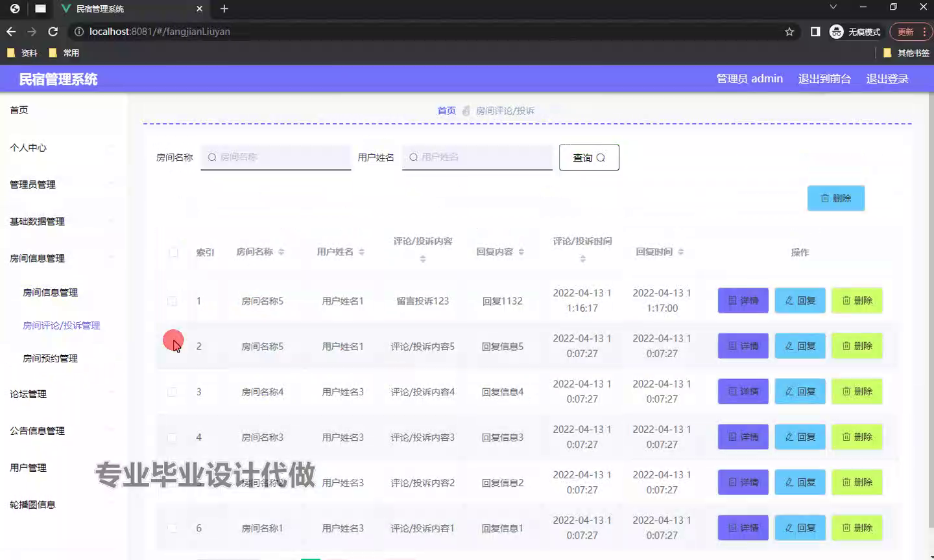
Task: Open 详情 for 评论/投诉内容5 row
Action: point(743,346)
